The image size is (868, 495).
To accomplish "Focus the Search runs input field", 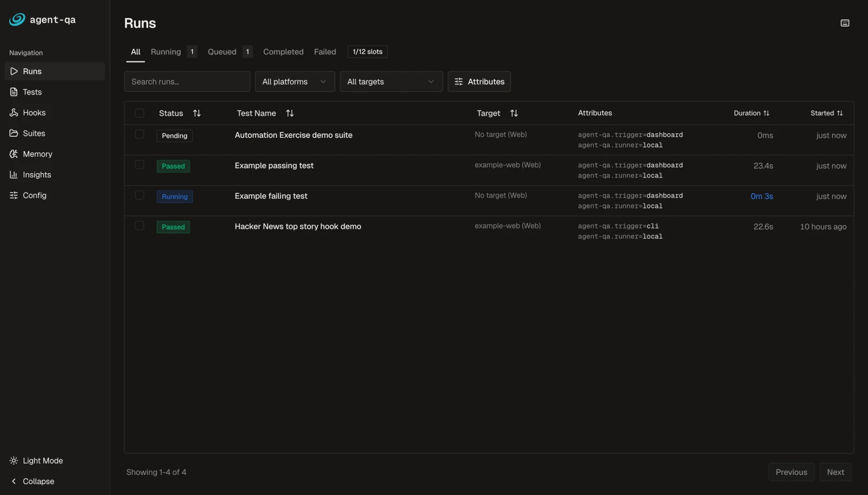I will (187, 81).
